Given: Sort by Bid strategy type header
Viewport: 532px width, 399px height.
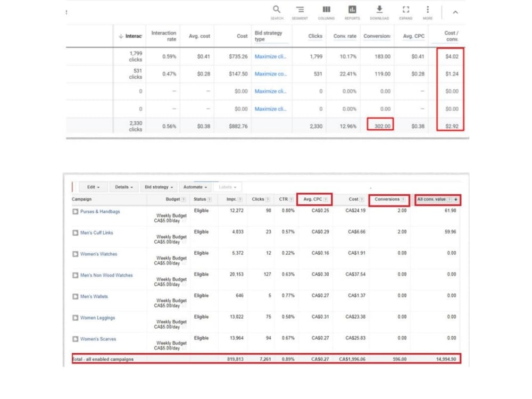Looking at the screenshot, I should click(268, 36).
